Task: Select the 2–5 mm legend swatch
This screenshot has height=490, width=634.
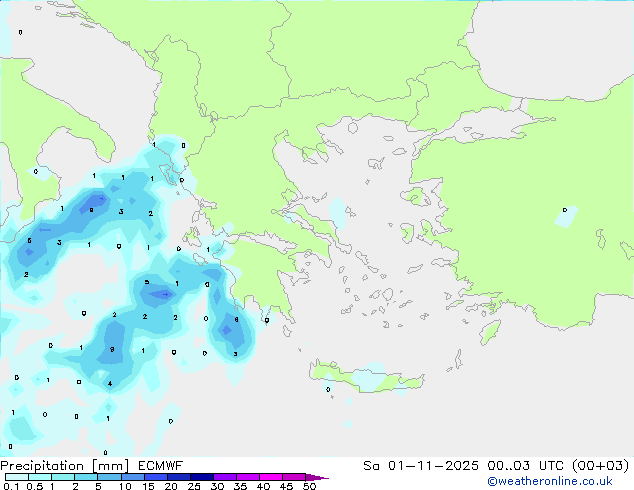Action: click(86, 477)
